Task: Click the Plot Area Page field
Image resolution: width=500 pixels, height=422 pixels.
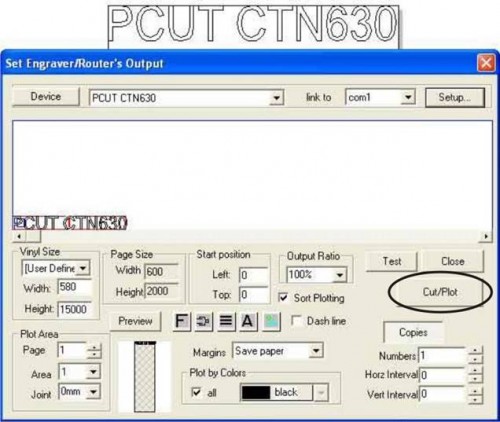Action: [72, 351]
